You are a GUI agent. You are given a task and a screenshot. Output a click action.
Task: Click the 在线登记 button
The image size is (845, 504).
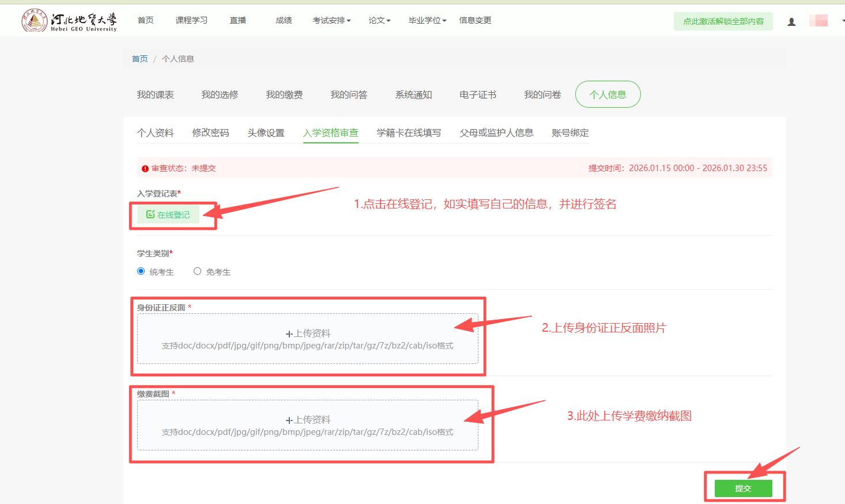coord(168,215)
